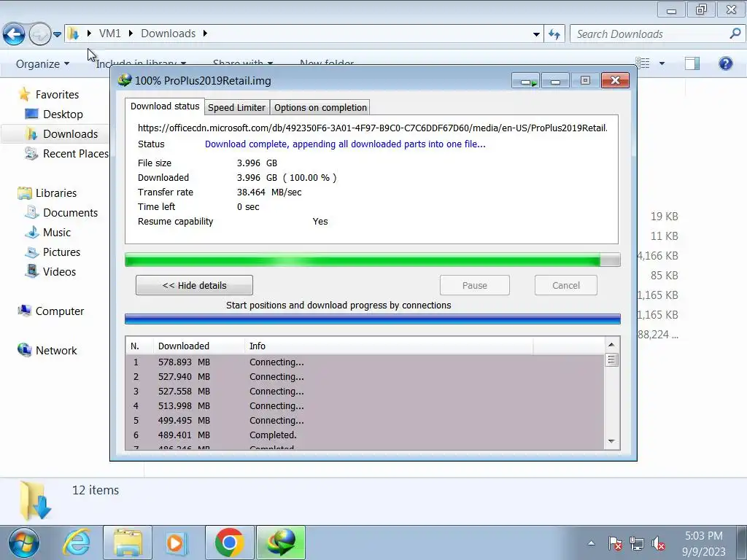Click the connections list scroll down arrow
The image size is (747, 560).
coord(611,441)
